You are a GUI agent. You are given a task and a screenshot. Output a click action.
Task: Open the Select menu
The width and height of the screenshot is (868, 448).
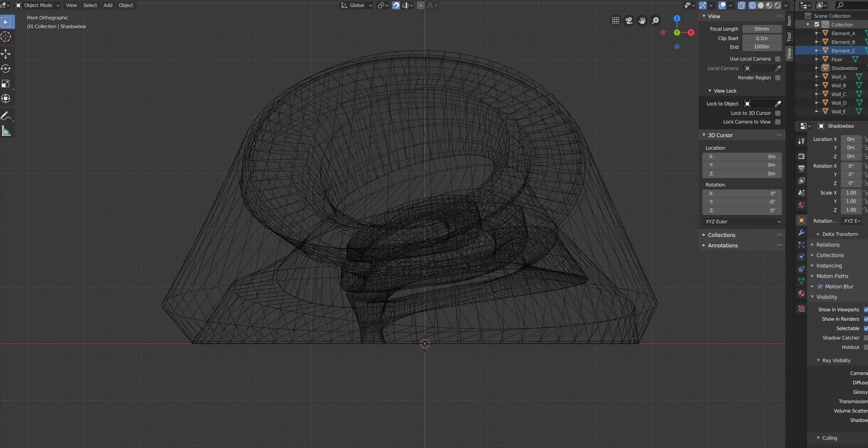point(90,5)
